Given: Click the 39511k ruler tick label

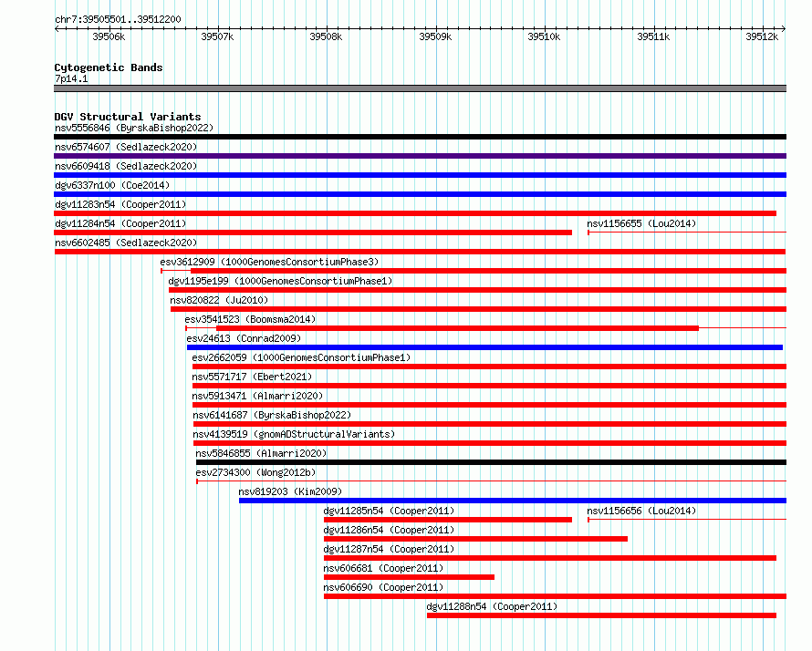Looking at the screenshot, I should tap(653, 36).
